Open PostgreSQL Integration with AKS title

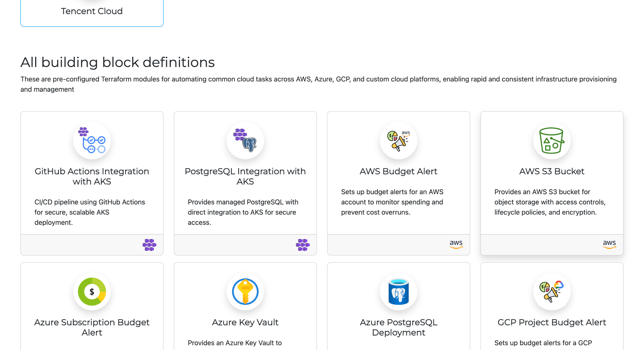point(245,176)
